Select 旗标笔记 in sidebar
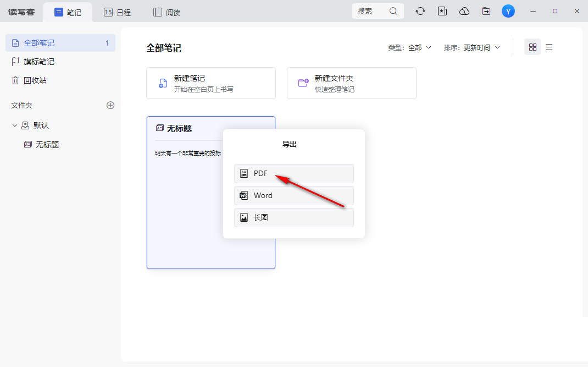The width and height of the screenshot is (588, 367). [60, 62]
